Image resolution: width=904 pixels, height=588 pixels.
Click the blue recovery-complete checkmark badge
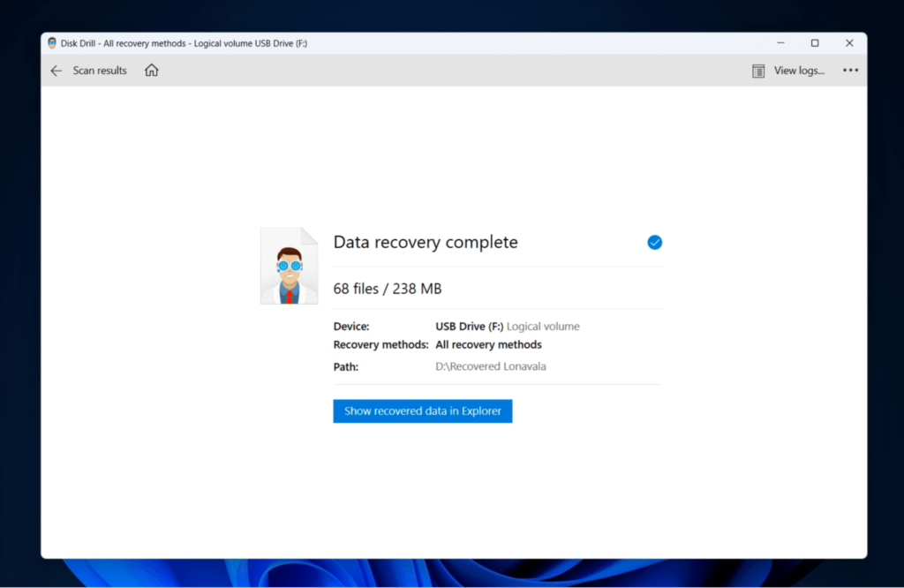click(654, 242)
